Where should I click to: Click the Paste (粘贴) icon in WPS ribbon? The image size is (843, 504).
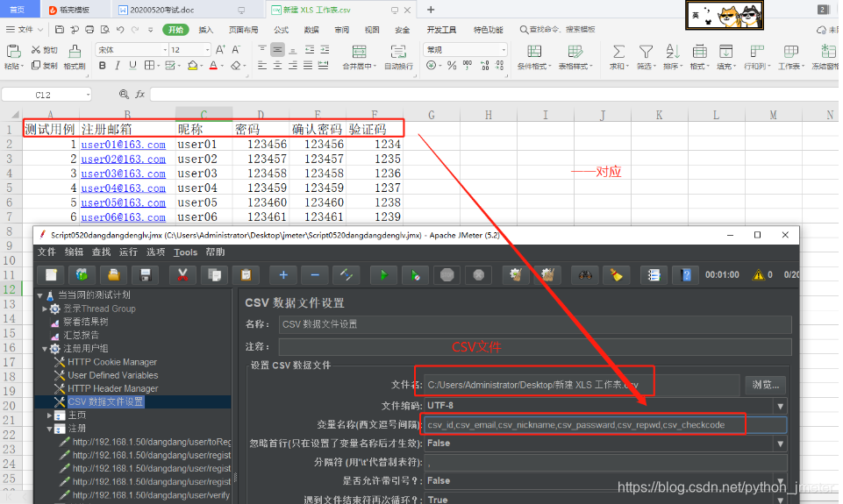pos(13,51)
